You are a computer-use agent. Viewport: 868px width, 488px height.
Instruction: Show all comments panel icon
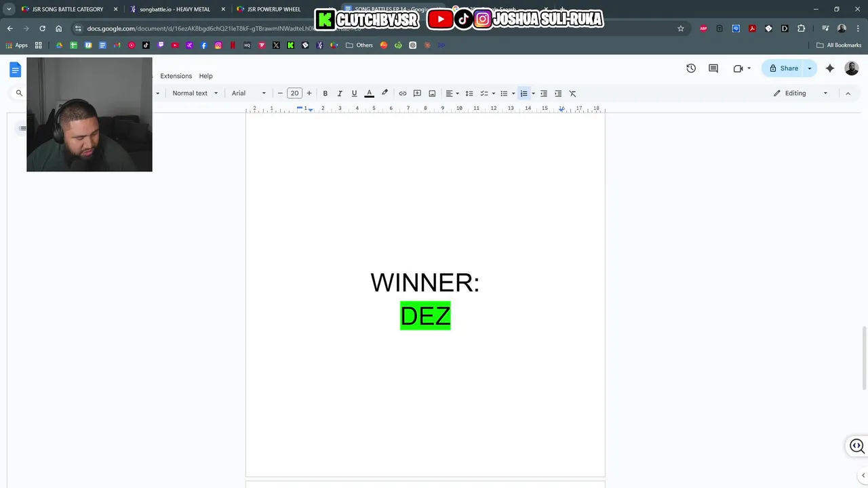click(x=713, y=68)
